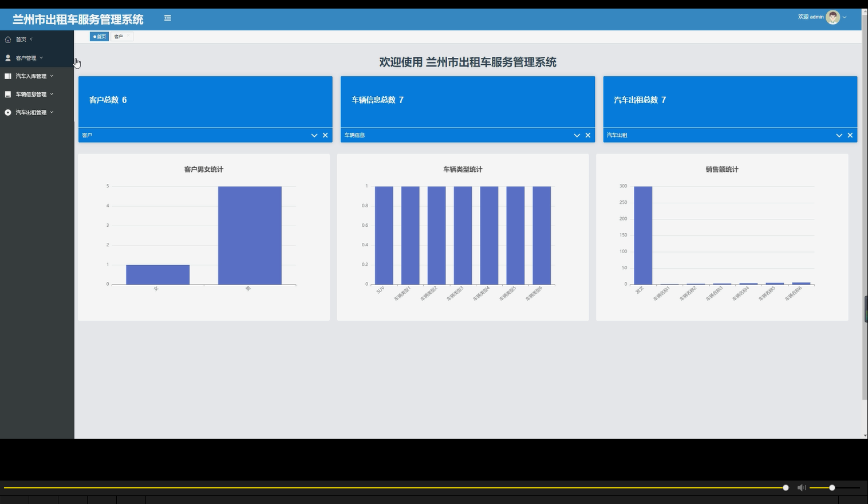Select the 首页 tab
The height and width of the screenshot is (504, 868).
[x=98, y=36]
